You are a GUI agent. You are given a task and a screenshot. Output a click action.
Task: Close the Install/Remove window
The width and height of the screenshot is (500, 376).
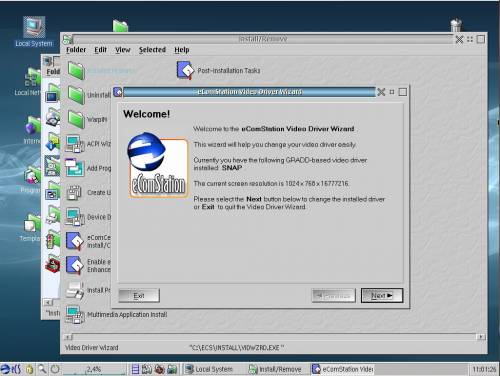tap(459, 39)
